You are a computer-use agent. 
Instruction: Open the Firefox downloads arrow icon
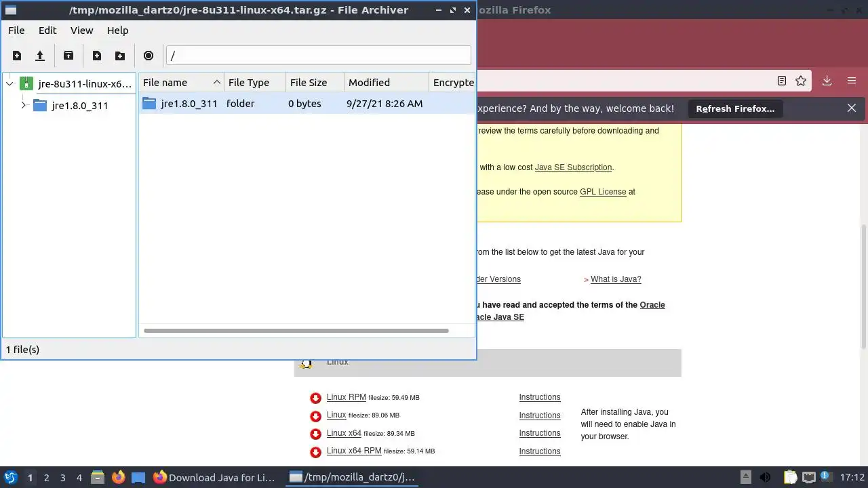[827, 81]
